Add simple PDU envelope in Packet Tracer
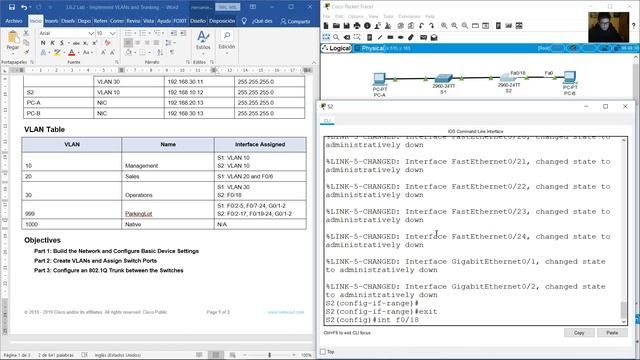The image size is (640, 360). click(x=423, y=37)
